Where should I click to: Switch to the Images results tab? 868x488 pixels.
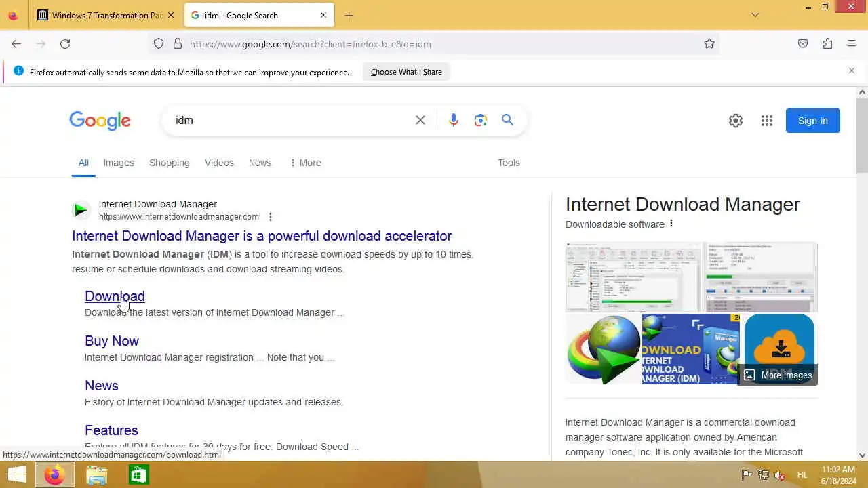click(119, 163)
